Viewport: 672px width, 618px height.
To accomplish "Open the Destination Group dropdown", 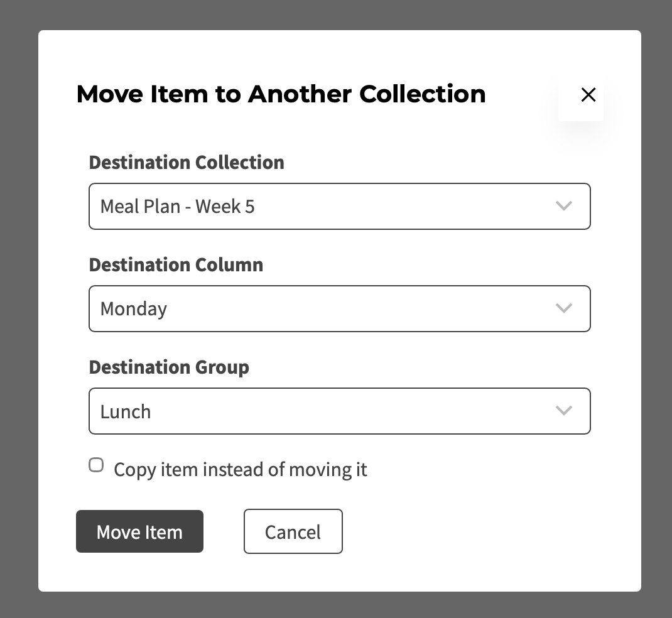I will tap(339, 411).
